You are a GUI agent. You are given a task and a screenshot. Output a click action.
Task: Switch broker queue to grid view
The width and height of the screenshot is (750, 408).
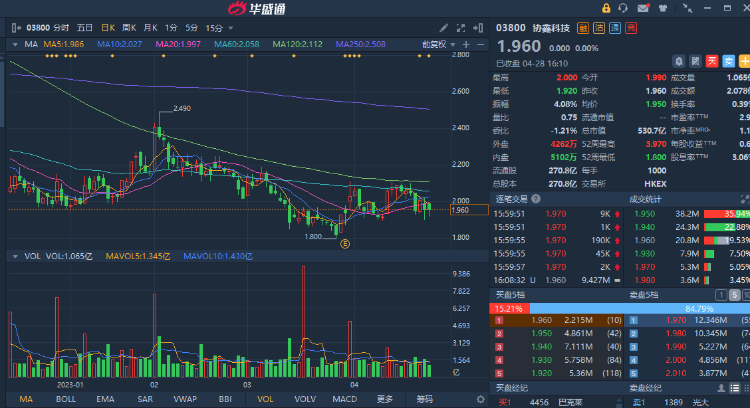746,388
